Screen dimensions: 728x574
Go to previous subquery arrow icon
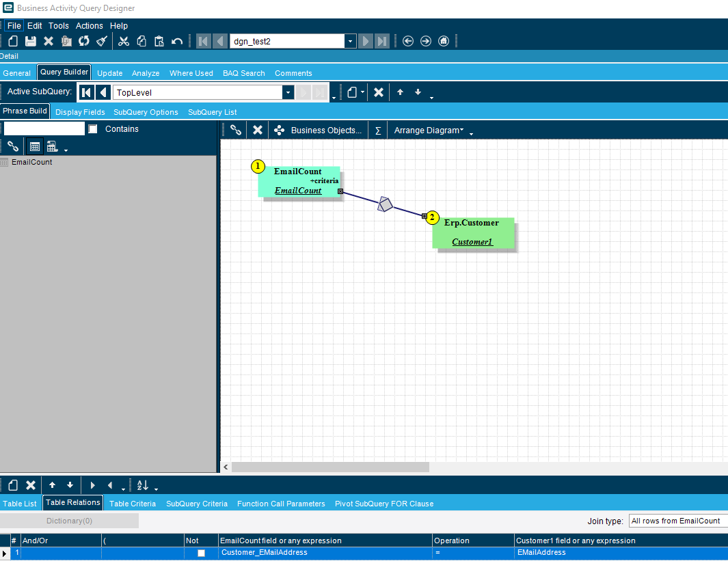coord(103,92)
